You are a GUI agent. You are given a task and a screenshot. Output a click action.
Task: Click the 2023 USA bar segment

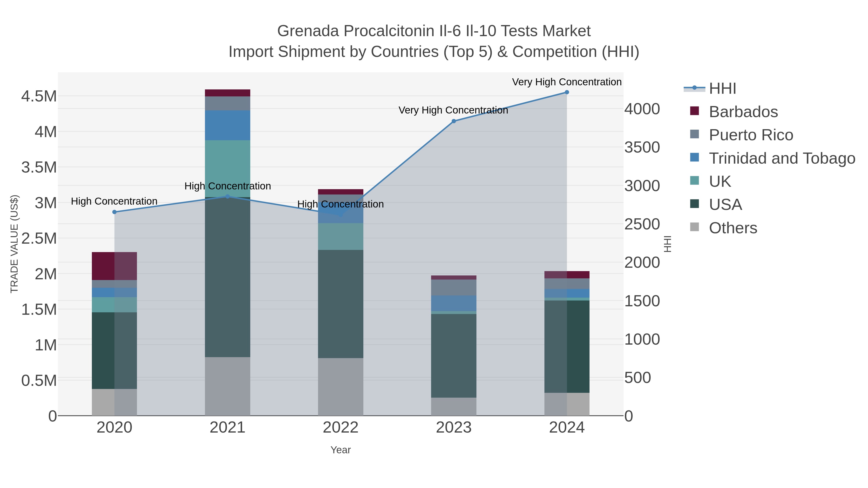click(x=454, y=356)
